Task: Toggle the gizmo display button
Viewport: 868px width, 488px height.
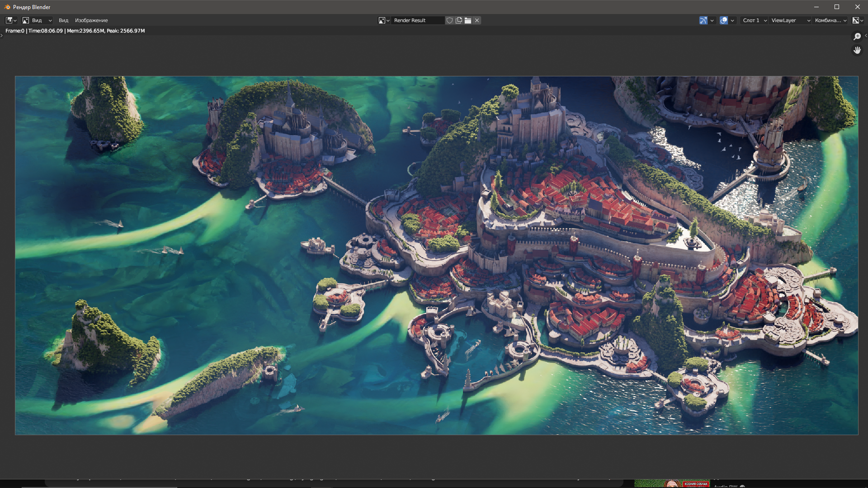Action: pos(703,20)
